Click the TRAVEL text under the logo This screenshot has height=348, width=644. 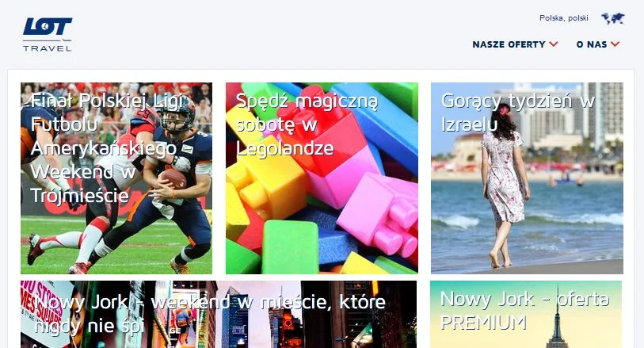tap(48, 48)
